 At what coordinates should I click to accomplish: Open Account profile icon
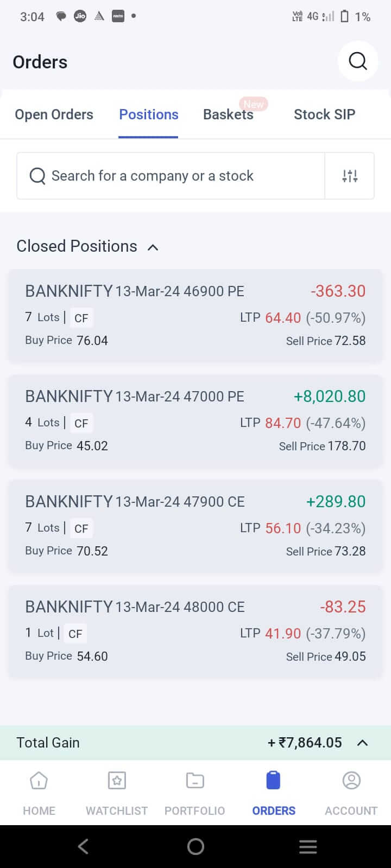coord(351,781)
